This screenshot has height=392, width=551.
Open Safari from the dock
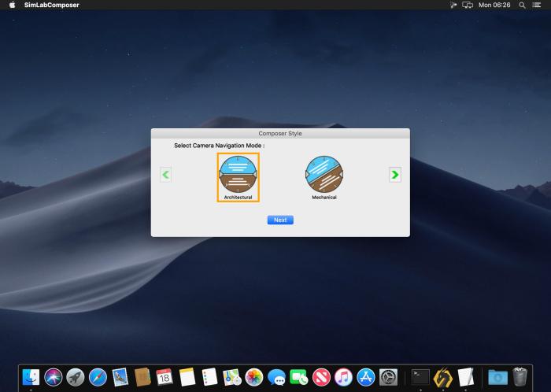[x=98, y=377]
